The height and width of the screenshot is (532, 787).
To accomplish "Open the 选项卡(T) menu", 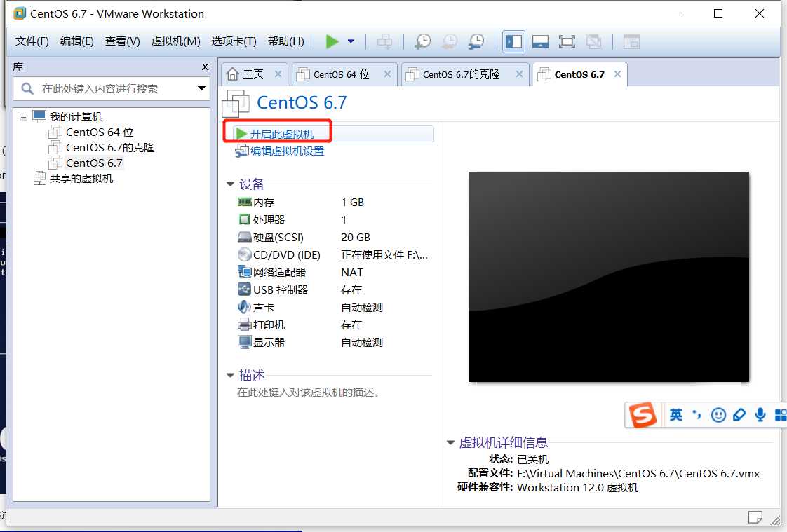I will coord(234,41).
